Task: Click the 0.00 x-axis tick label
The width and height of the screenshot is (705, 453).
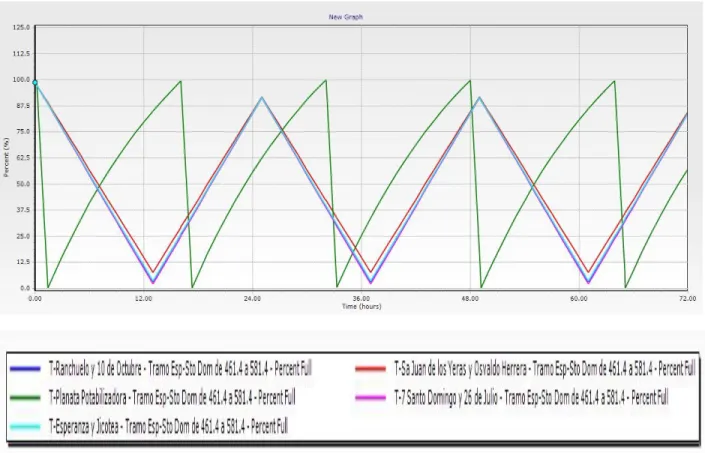Action: tap(35, 299)
